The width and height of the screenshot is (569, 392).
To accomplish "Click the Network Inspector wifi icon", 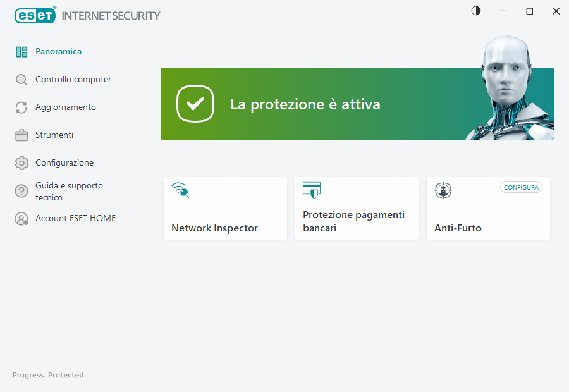I will [180, 190].
